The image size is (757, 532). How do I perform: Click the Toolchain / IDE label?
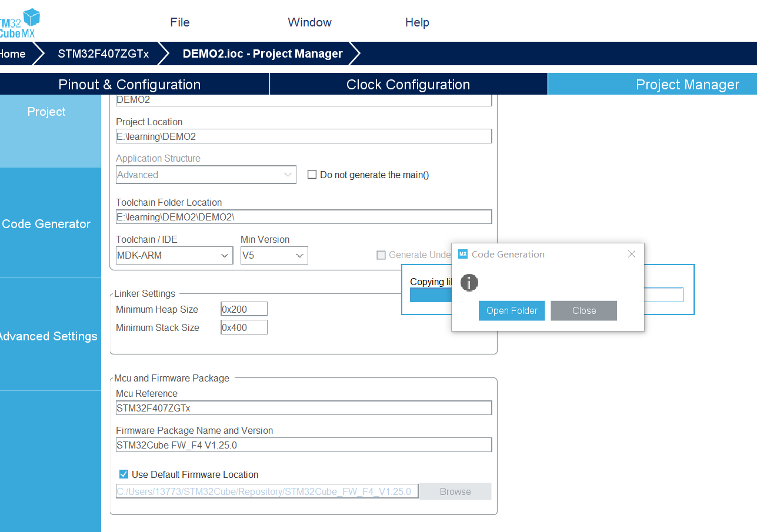[x=146, y=239]
